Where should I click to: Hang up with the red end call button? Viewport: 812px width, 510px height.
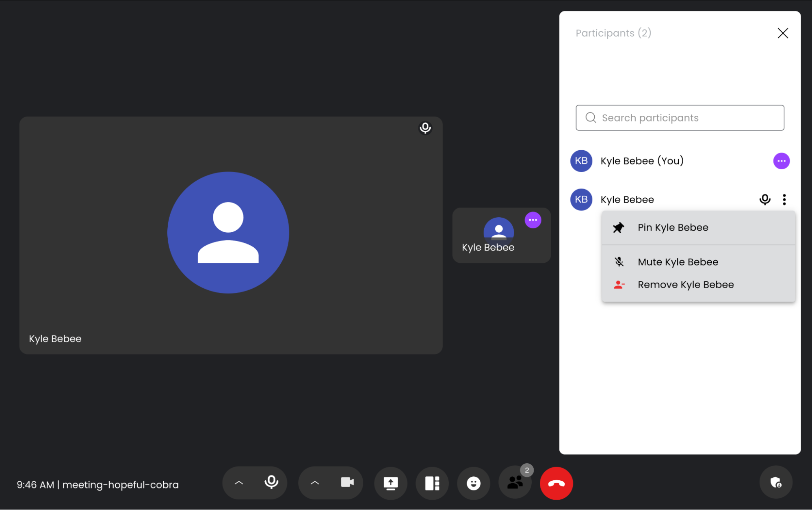(x=556, y=483)
